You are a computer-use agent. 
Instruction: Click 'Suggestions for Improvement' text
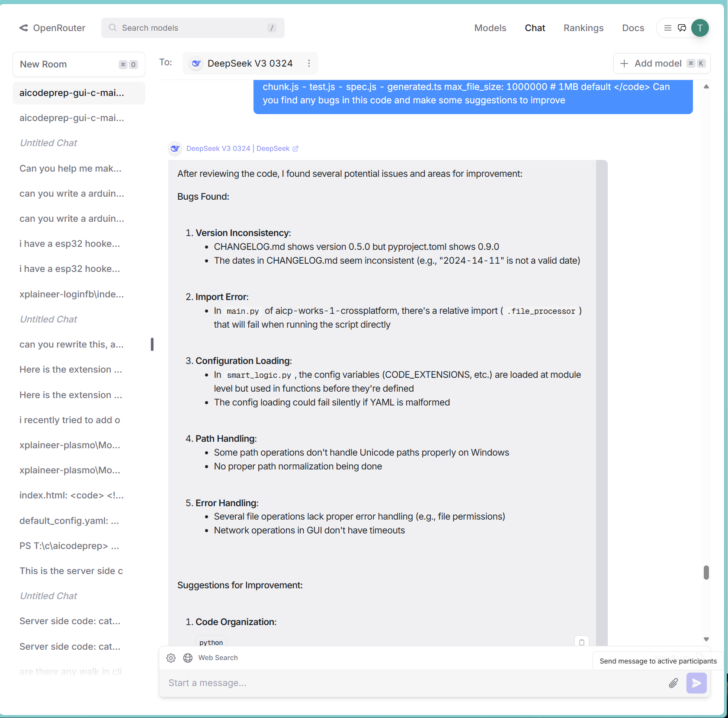point(240,585)
